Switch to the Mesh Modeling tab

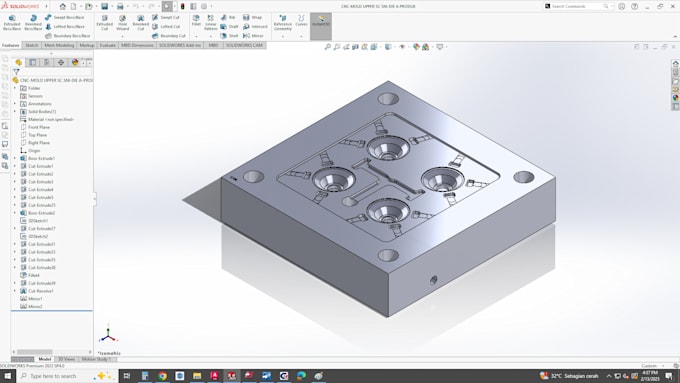pos(59,45)
